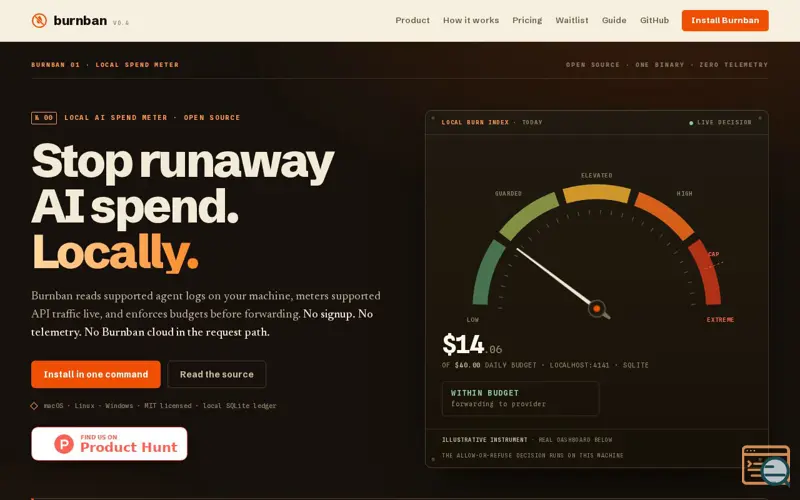
Task: Open the burnban brand name link
Action: pyautogui.click(x=80, y=20)
